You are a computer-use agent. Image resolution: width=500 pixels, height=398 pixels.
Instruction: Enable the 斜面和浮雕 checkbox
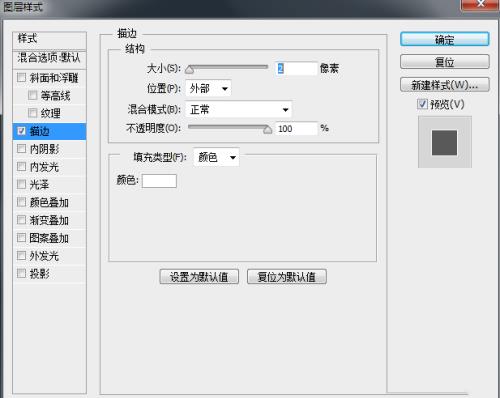coord(21,77)
